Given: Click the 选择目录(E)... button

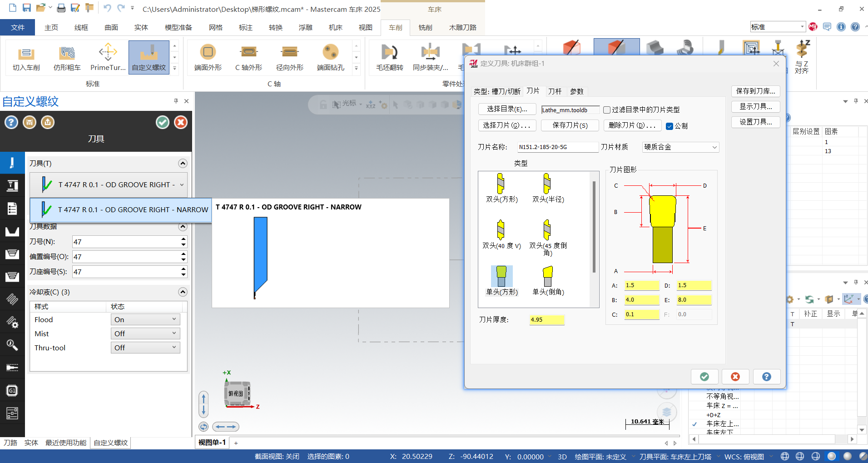Looking at the screenshot, I should coord(507,109).
